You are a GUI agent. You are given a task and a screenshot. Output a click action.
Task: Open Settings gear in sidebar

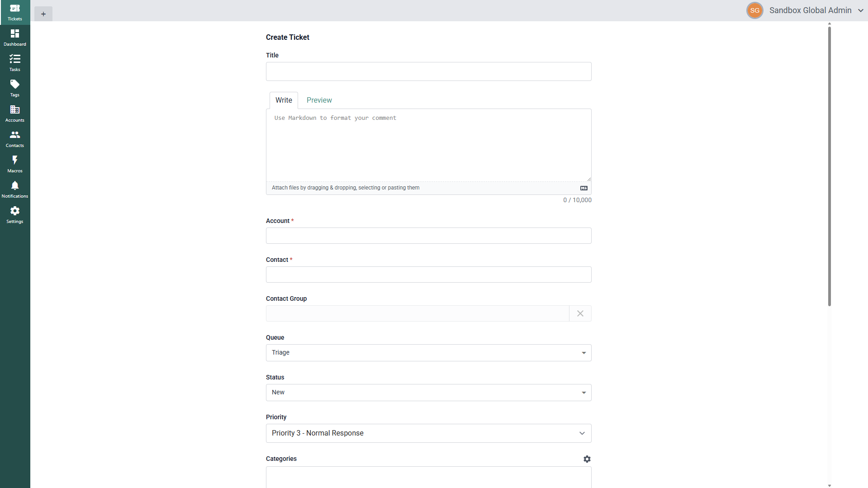point(15,215)
